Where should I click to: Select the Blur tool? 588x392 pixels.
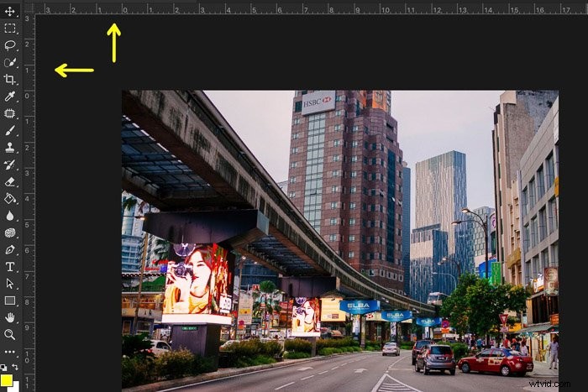[10, 216]
